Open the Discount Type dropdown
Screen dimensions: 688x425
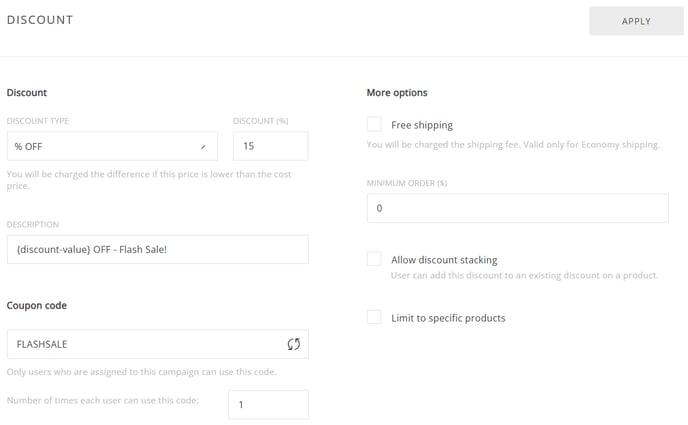click(x=112, y=146)
